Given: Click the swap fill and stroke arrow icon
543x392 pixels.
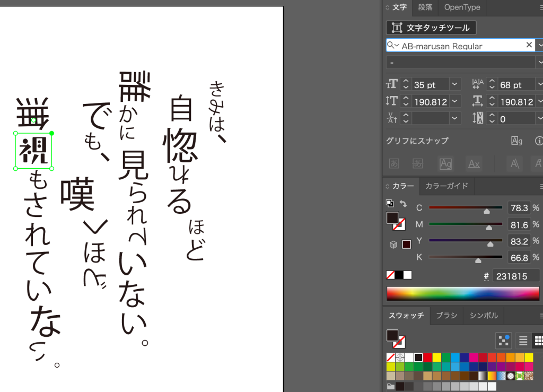Looking at the screenshot, I should point(403,204).
